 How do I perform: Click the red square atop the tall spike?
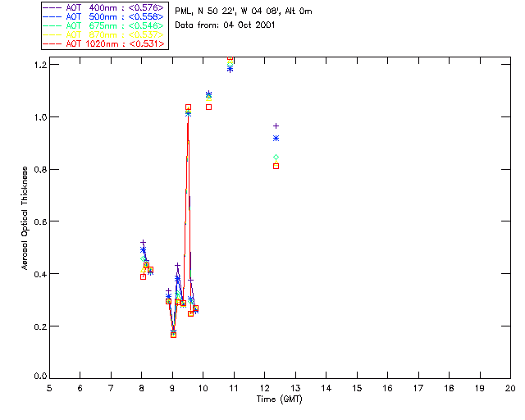pyautogui.click(x=188, y=107)
